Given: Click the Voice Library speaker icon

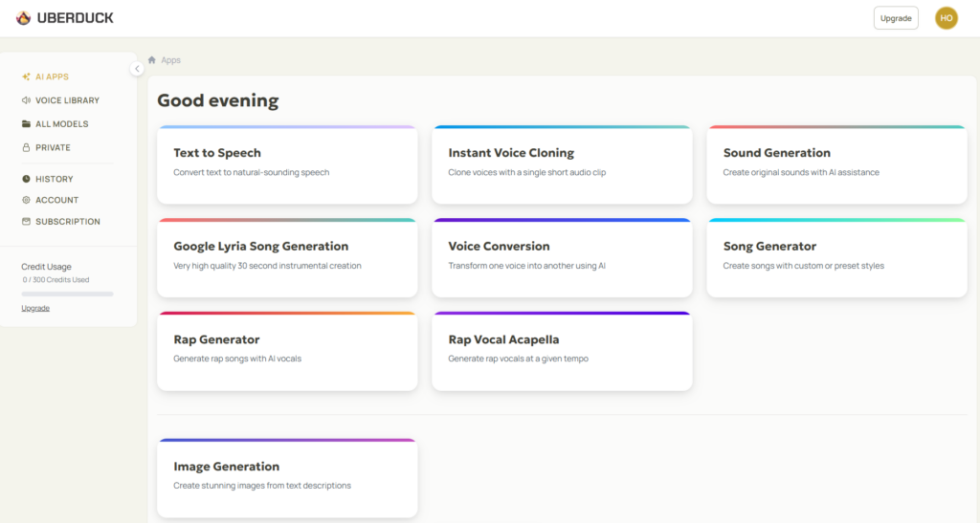Looking at the screenshot, I should coord(26,100).
